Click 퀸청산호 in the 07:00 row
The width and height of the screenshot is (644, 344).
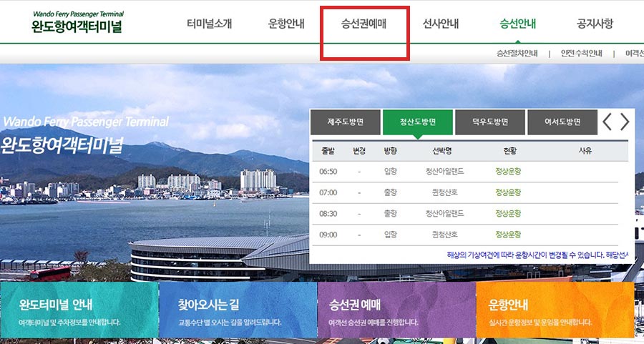pos(444,192)
